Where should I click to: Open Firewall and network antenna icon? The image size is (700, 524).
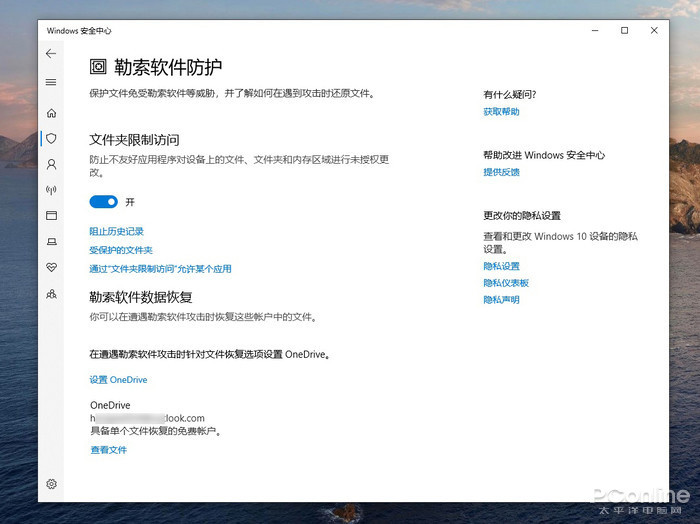click(x=51, y=190)
